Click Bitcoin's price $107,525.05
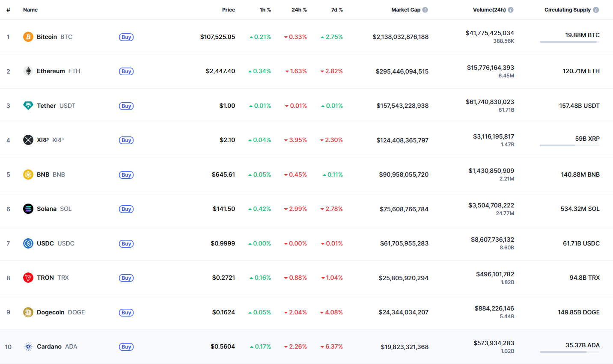The width and height of the screenshot is (613, 364). [217, 37]
